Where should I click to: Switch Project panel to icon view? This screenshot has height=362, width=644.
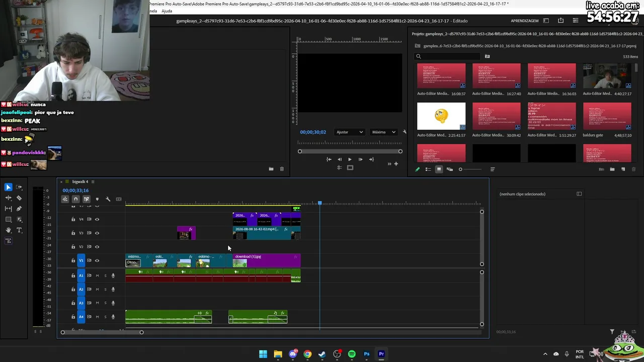[439, 169]
